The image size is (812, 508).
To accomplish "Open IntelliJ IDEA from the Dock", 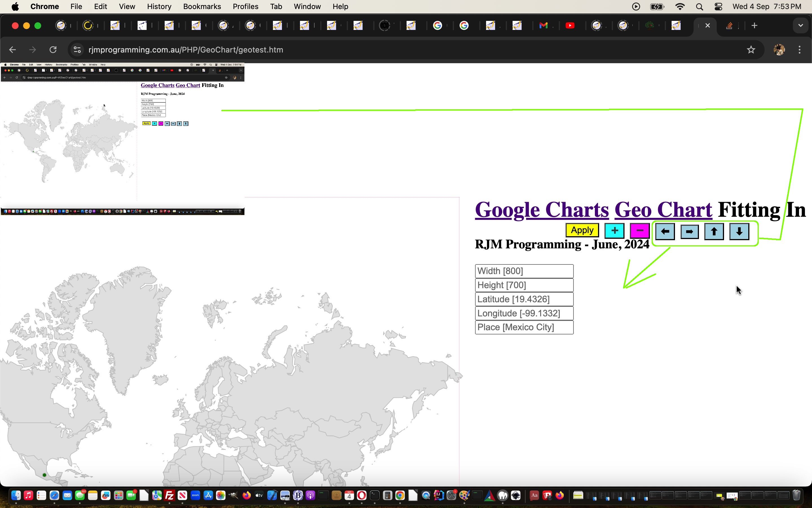I will click(x=438, y=495).
